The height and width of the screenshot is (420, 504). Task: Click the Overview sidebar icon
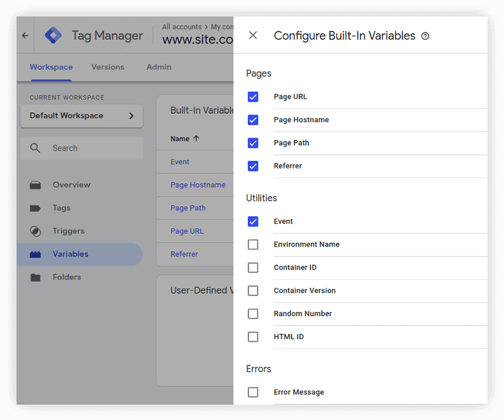pyautogui.click(x=36, y=185)
